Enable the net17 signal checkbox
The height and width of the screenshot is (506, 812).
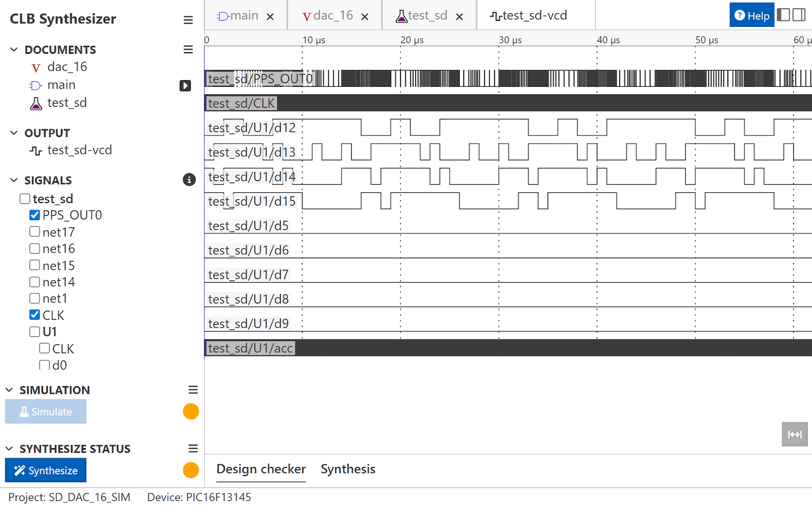35,232
